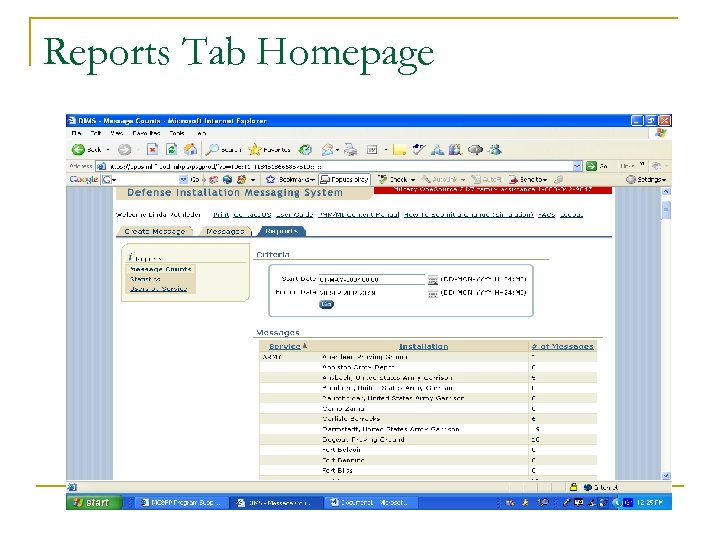Click the Logout link
Screen dimensions: 720x540
pyautogui.click(x=571, y=214)
